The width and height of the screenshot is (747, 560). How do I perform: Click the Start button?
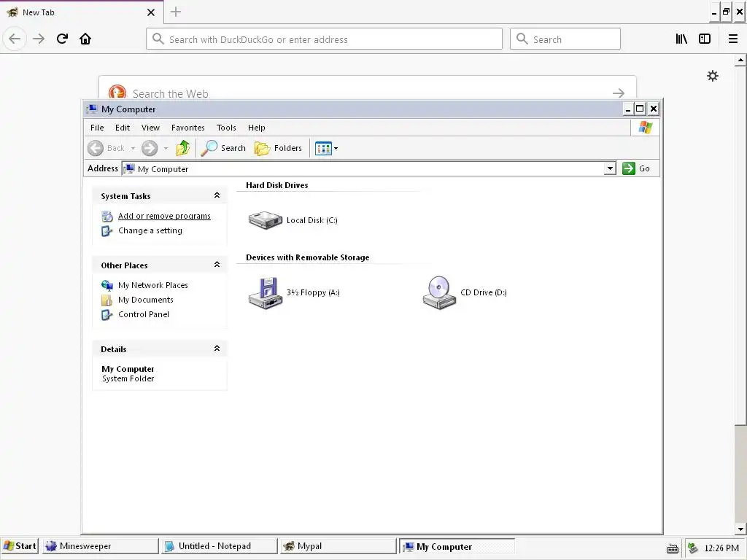pyautogui.click(x=20, y=546)
